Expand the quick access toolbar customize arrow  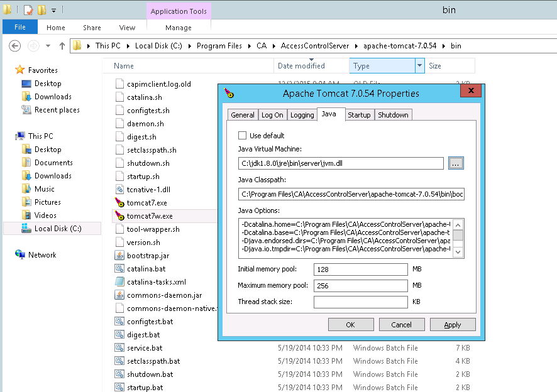coord(53,11)
